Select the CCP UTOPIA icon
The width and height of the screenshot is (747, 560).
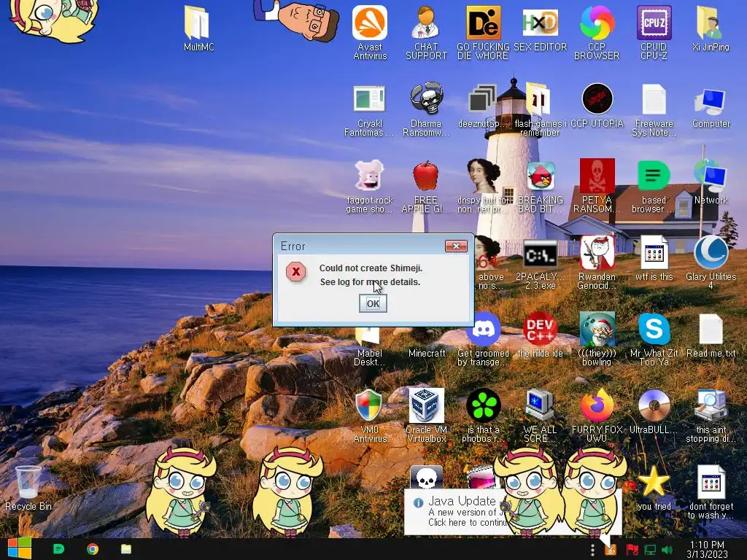(597, 106)
